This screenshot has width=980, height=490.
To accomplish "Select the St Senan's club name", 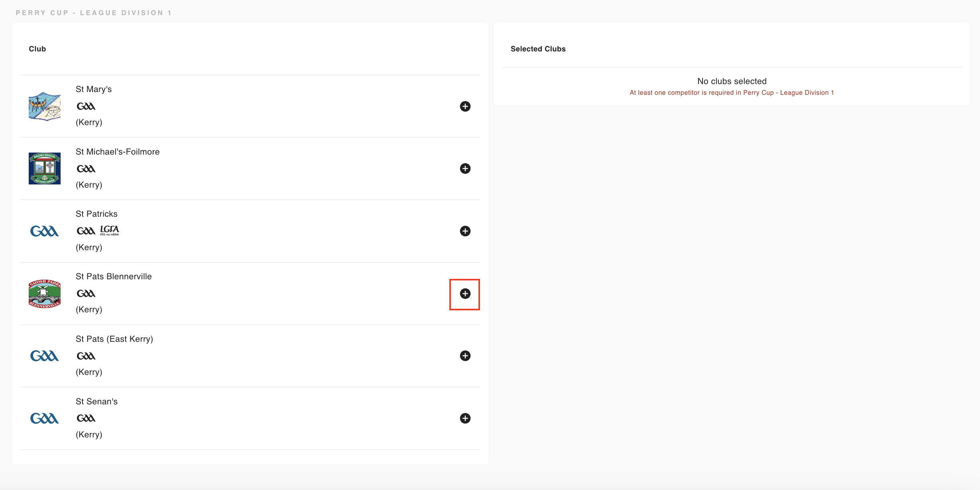I will (96, 402).
